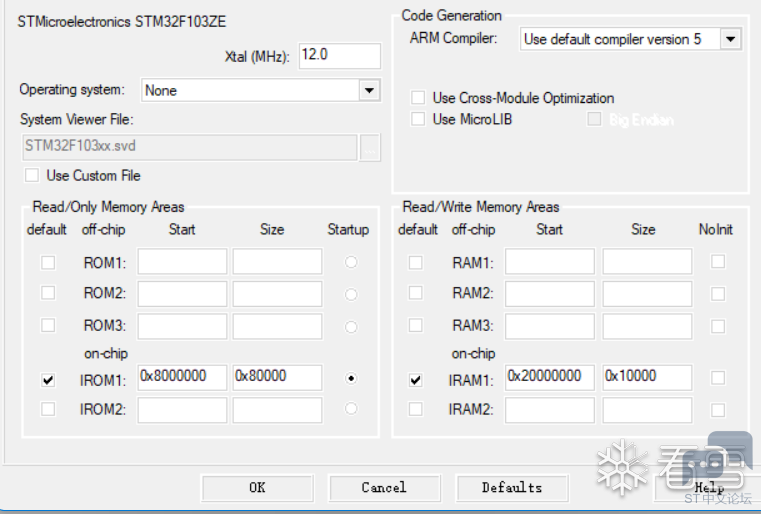Click the RAM1 Start field

coord(549,262)
